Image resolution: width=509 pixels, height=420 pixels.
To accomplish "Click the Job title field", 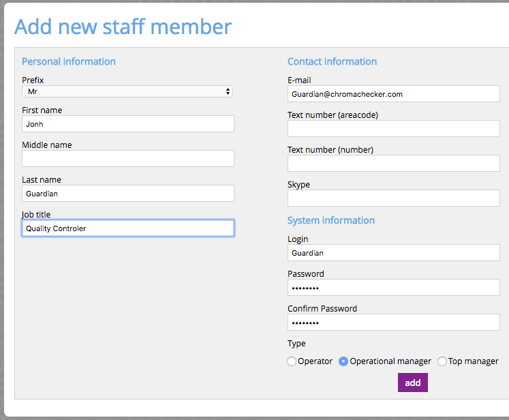I will tap(128, 228).
